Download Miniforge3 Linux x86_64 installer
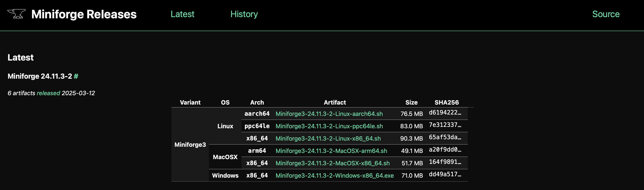 point(328,139)
